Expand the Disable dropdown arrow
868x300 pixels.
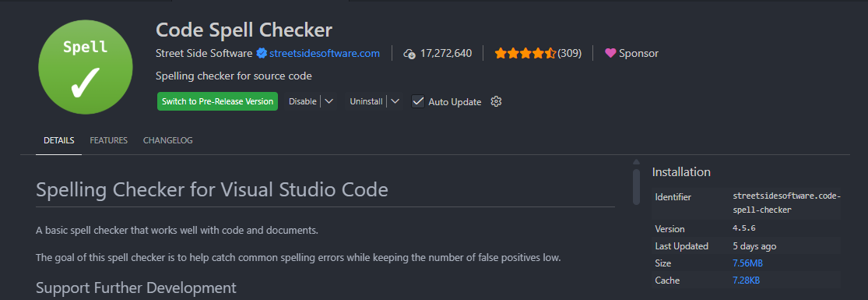click(x=329, y=101)
